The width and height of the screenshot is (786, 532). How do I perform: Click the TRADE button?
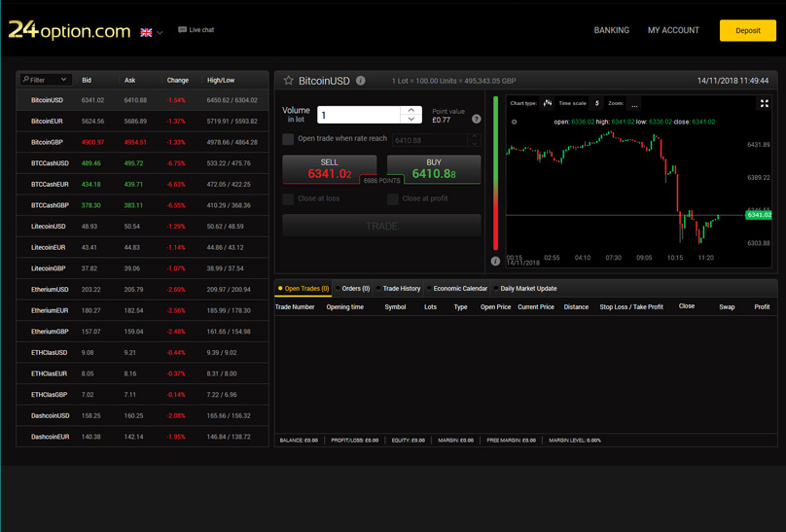click(x=381, y=226)
